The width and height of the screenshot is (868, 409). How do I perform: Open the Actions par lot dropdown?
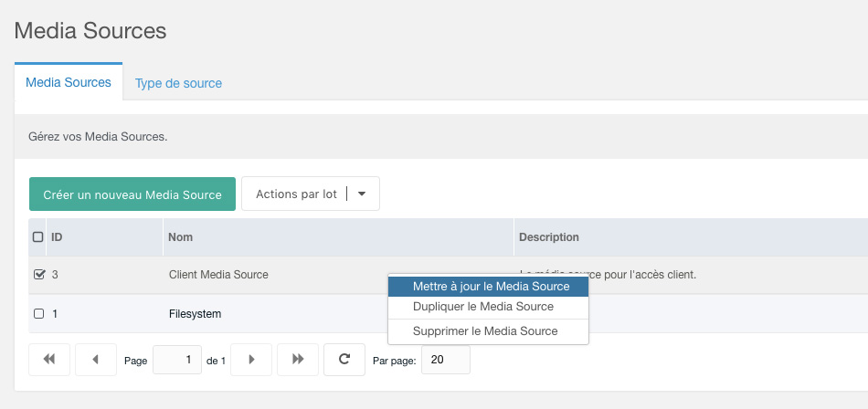pos(311,194)
